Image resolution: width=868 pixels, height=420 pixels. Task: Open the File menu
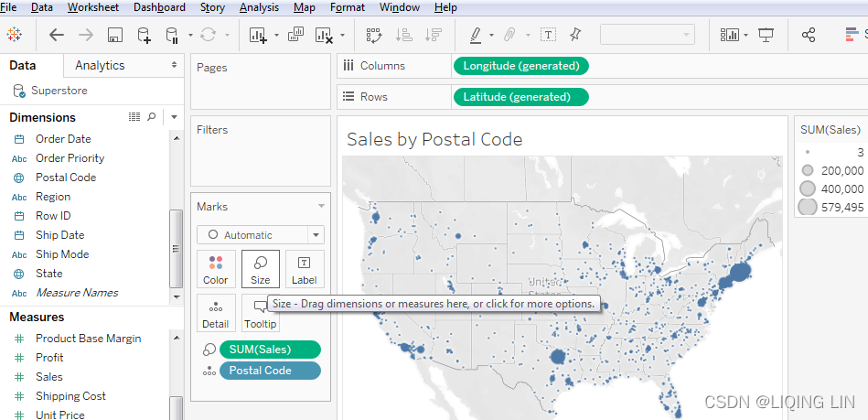click(x=8, y=7)
